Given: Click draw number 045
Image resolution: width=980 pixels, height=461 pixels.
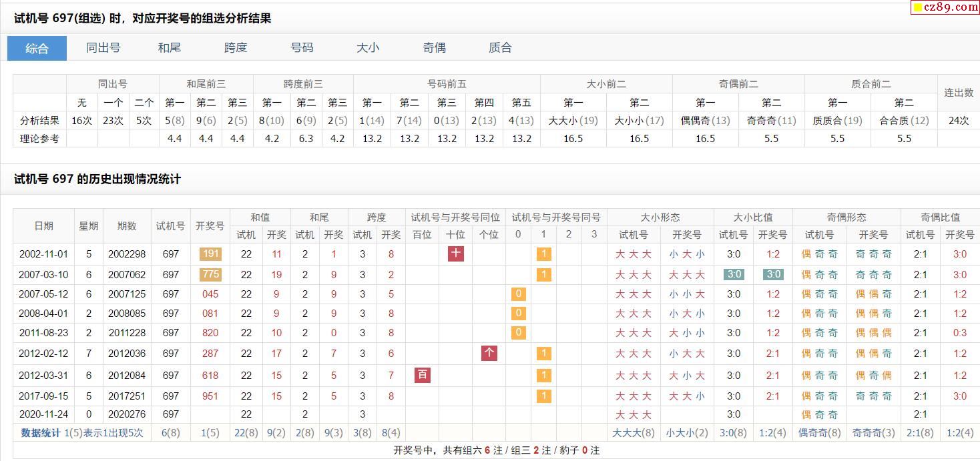Looking at the screenshot, I should (210, 294).
